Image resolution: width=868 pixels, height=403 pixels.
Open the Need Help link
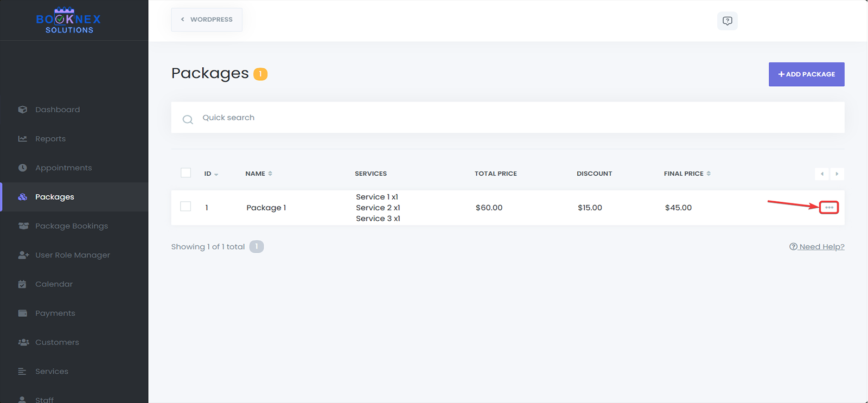pyautogui.click(x=817, y=247)
